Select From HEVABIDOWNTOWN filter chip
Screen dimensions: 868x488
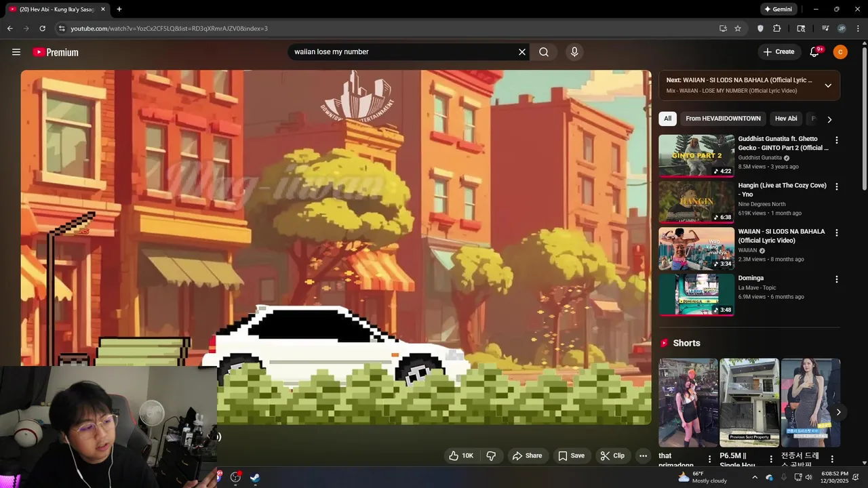coord(723,119)
